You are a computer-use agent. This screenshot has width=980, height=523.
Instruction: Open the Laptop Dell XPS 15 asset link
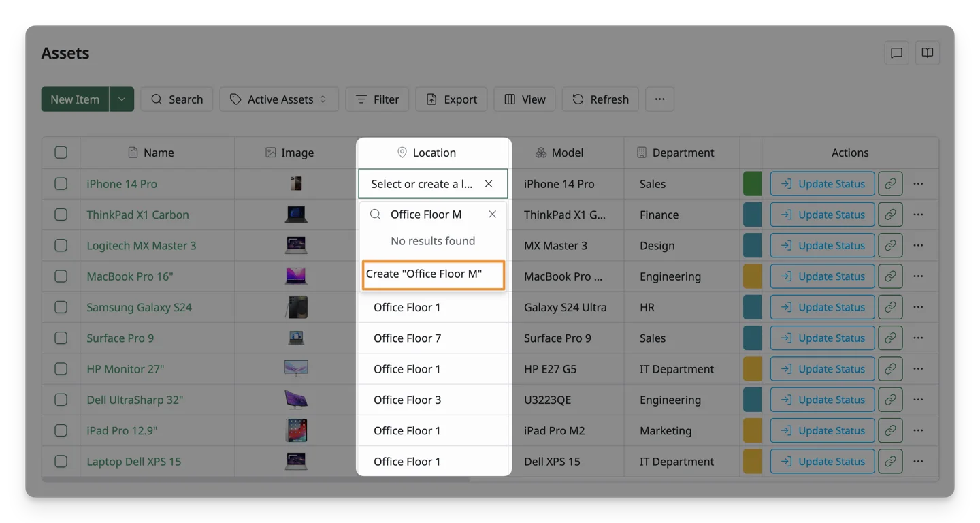click(133, 462)
